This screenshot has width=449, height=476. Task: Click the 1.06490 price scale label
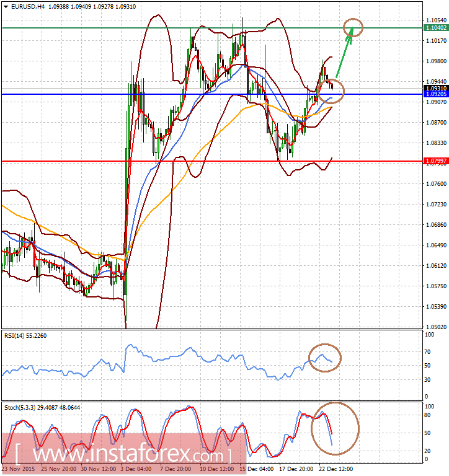(x=436, y=245)
